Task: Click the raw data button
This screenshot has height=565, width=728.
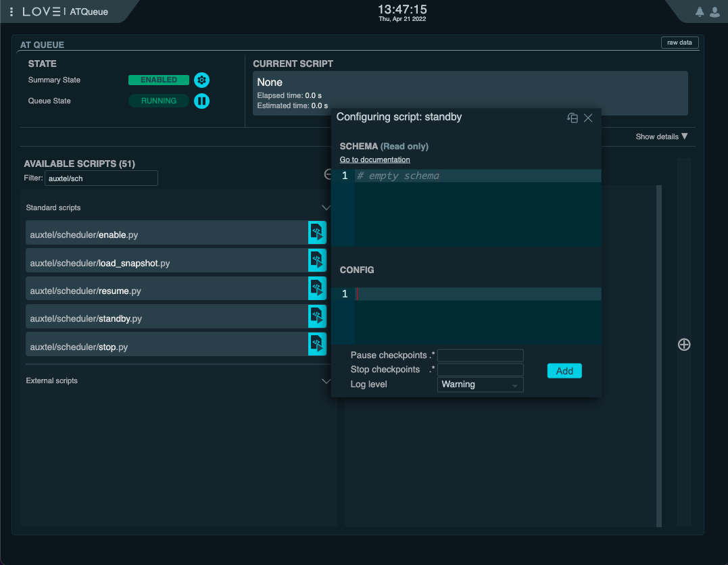Action: [679, 42]
